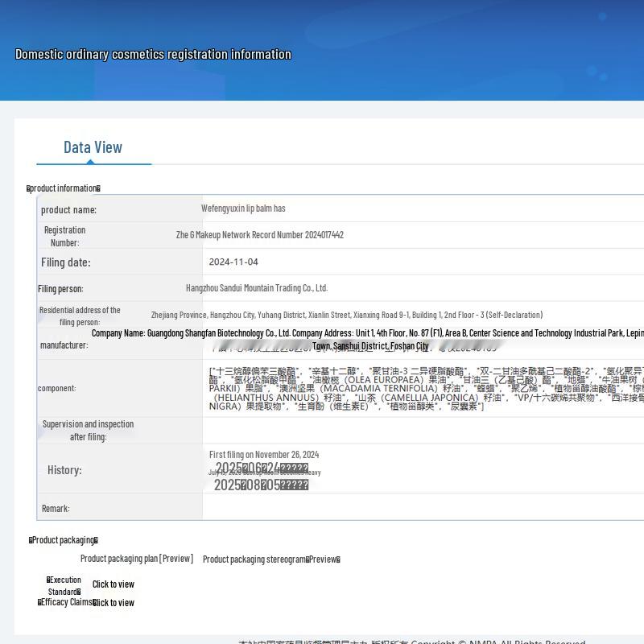Click the filing person Hangzhou Sandui Mountain Trading
Screen dimensions: 644x644
point(257,288)
